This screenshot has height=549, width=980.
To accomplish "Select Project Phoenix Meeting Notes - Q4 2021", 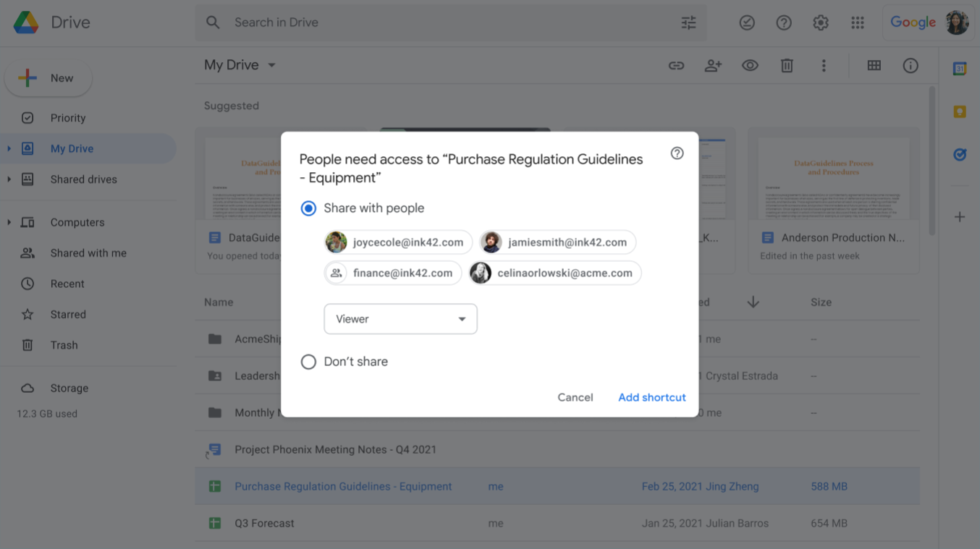I will tap(557, 450).
